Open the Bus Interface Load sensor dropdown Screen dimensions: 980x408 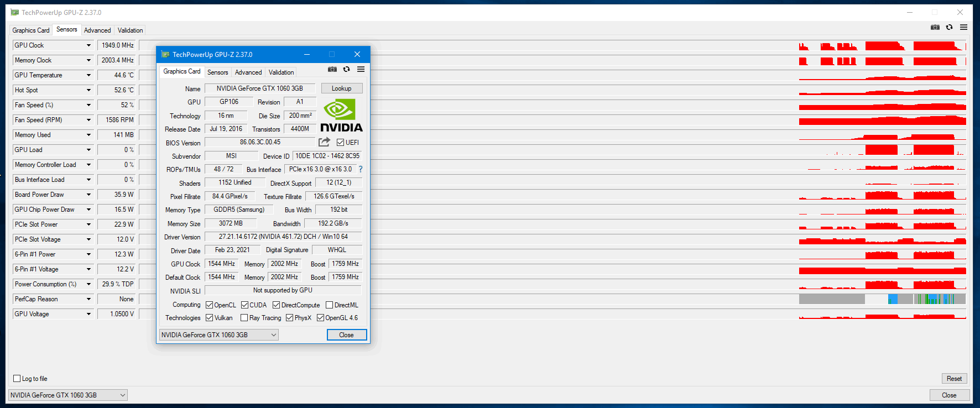88,180
